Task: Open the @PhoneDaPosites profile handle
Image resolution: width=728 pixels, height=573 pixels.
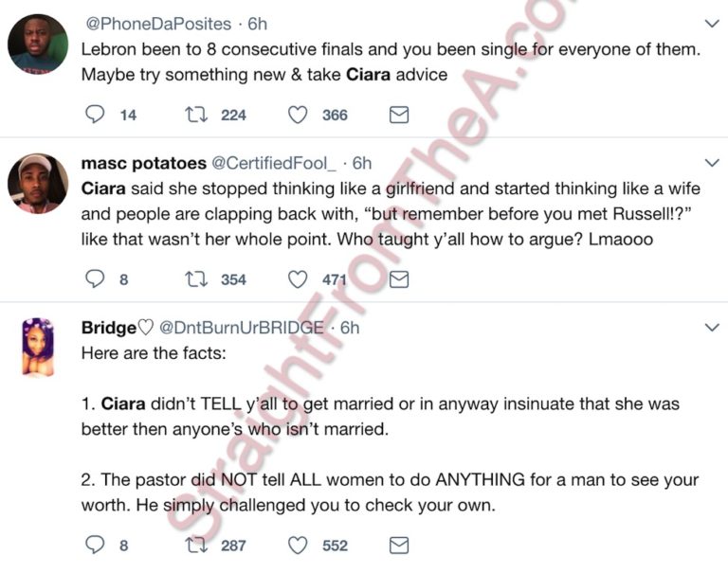Action: click(157, 22)
